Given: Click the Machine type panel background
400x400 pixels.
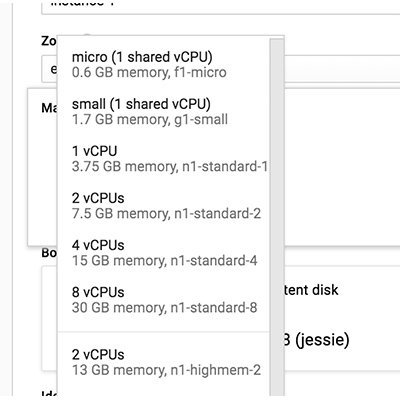Looking at the screenshot, I should pos(342,167).
